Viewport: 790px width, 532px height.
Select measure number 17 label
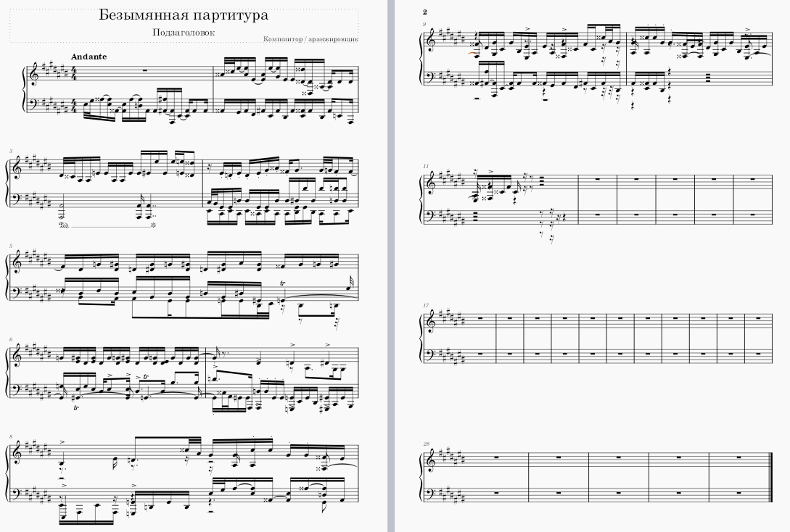(x=426, y=306)
